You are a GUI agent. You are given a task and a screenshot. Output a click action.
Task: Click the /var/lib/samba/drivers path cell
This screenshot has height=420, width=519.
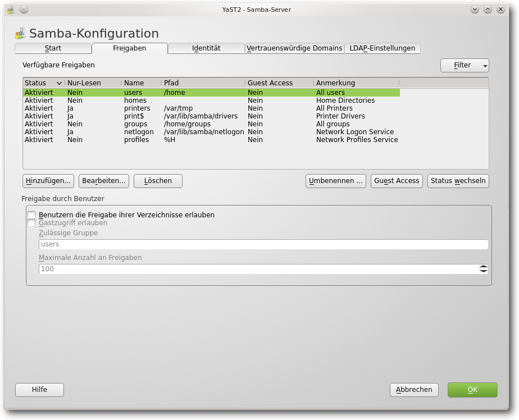(x=201, y=116)
